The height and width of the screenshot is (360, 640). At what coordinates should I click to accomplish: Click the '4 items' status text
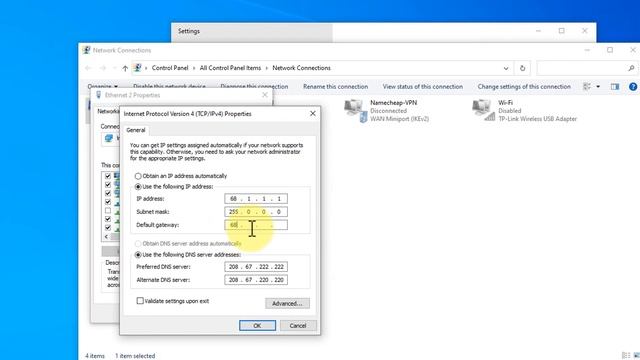(95, 356)
